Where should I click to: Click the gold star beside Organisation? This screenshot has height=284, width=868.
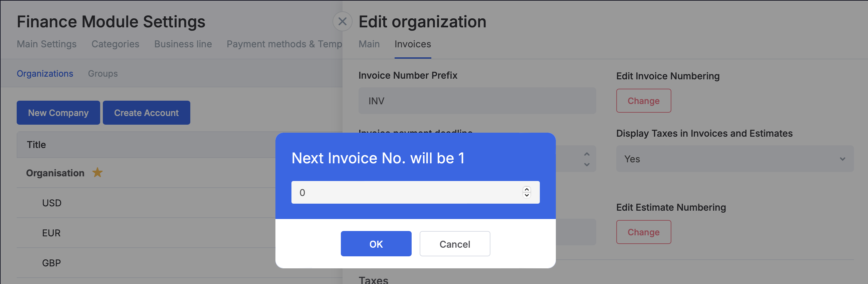click(97, 173)
